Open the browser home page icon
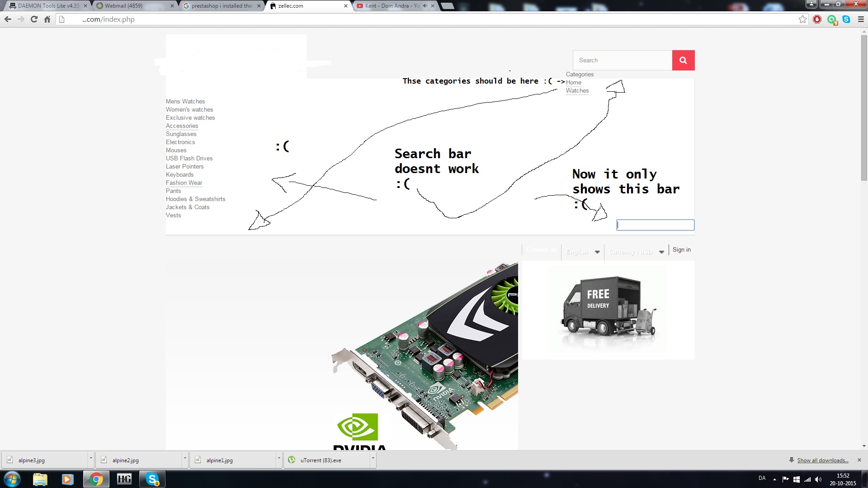The width and height of the screenshot is (868, 488). 47,19
